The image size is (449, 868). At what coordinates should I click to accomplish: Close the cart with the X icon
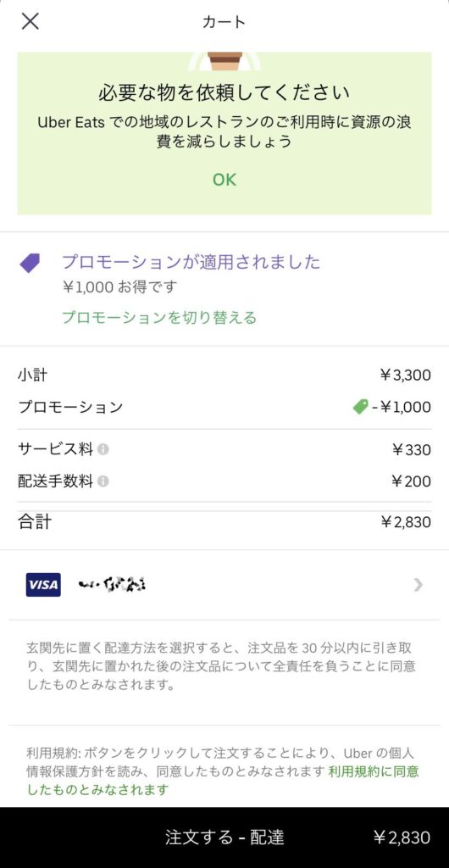pos(30,21)
